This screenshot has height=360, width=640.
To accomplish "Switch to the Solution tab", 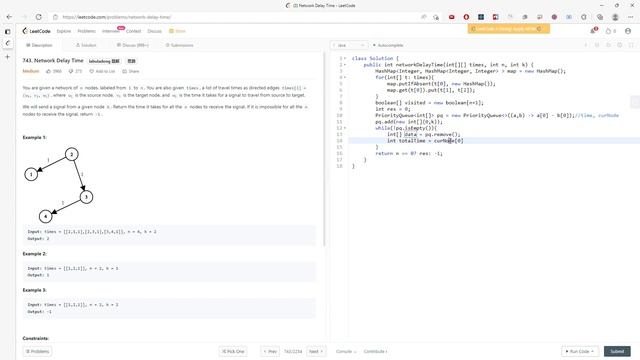I will [86, 45].
